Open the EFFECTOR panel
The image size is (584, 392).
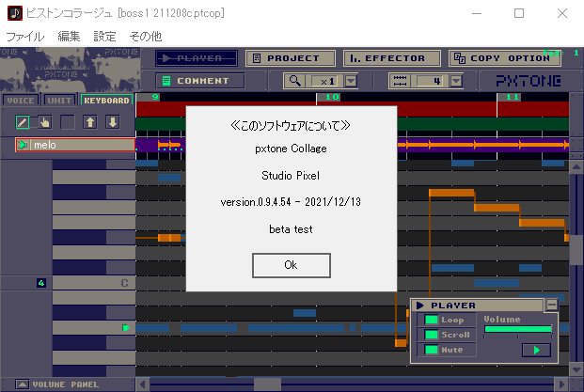click(392, 58)
